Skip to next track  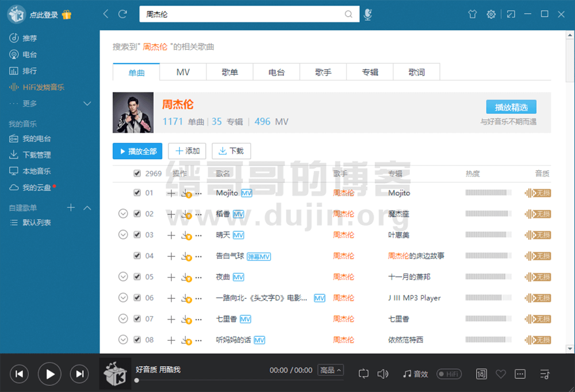coord(79,374)
